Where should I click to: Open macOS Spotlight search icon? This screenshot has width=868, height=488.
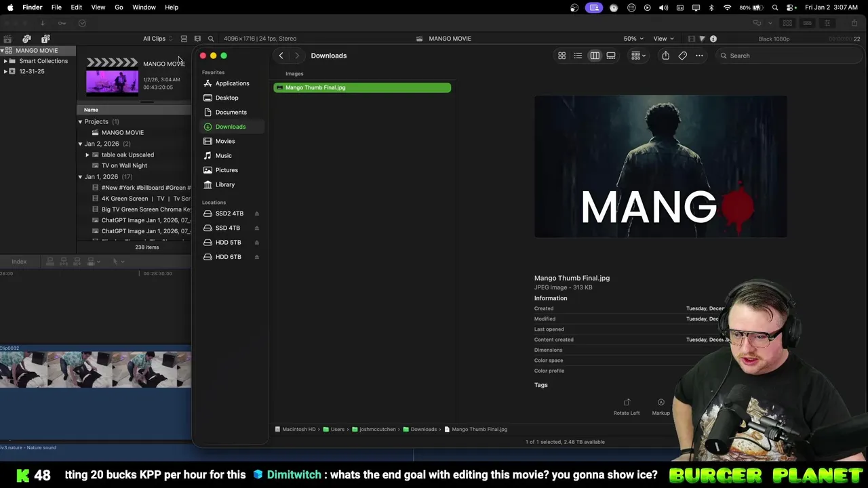coord(775,7)
